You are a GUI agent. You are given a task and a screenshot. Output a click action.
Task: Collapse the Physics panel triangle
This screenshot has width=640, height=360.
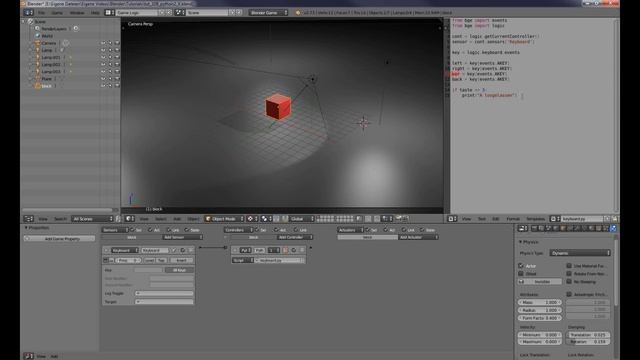coord(520,242)
